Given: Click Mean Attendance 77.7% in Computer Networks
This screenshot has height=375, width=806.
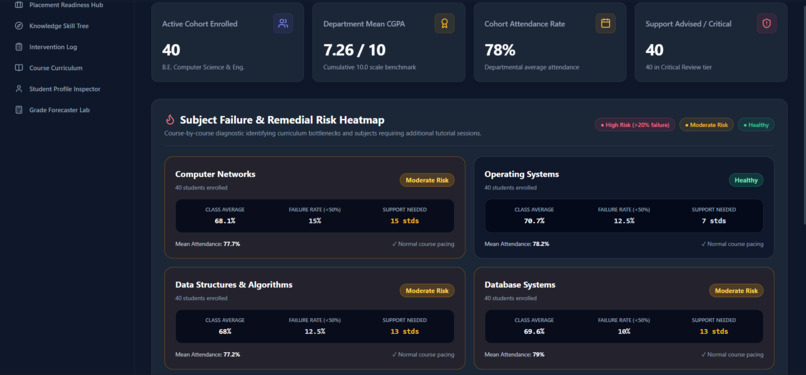Looking at the screenshot, I should click(x=207, y=244).
